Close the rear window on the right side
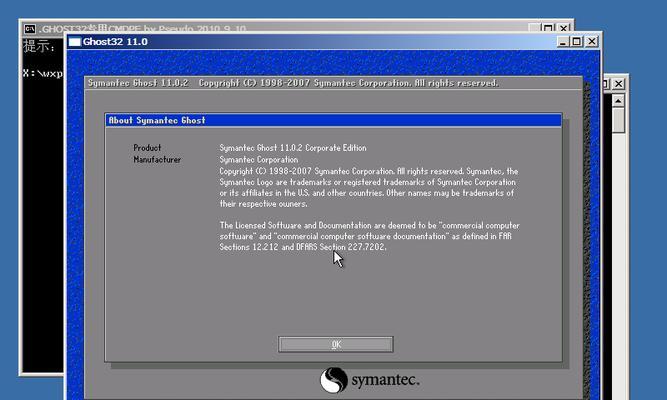The image size is (667, 400). coord(619,84)
